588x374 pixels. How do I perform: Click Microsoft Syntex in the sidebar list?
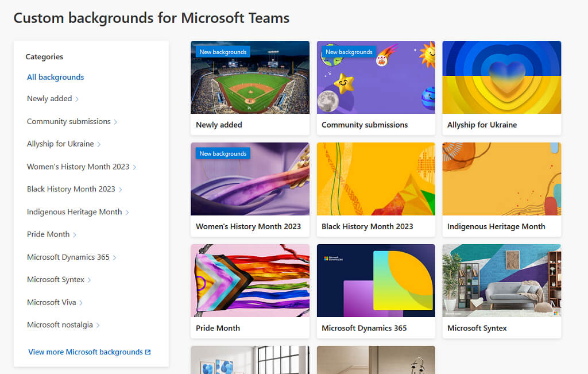coord(56,280)
